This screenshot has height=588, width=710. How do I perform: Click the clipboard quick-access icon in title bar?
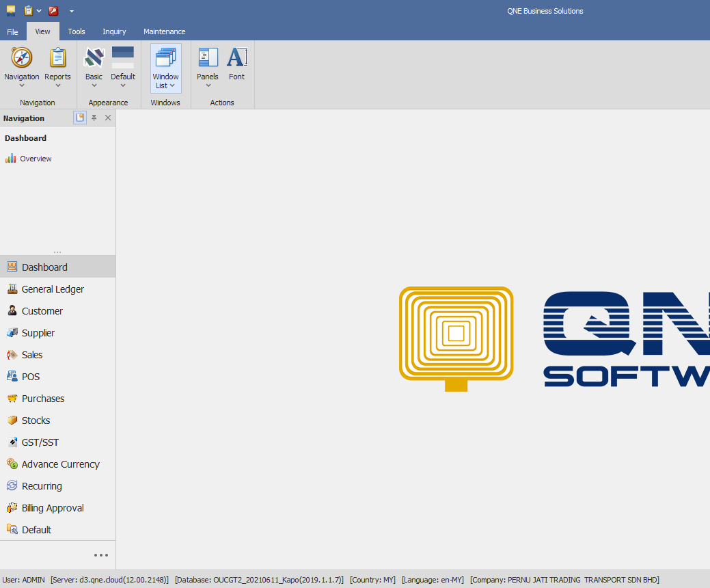pyautogui.click(x=29, y=10)
